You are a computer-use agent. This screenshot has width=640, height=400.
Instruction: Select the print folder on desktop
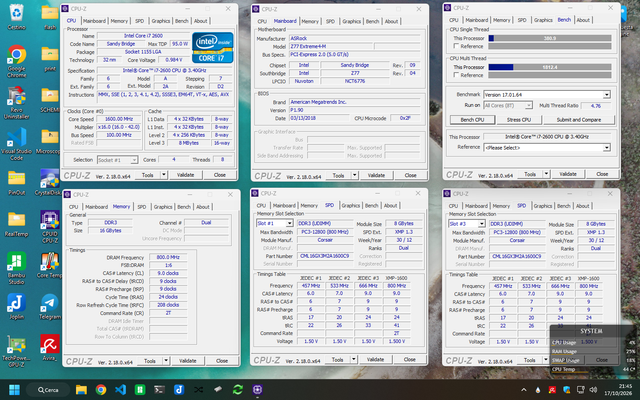click(50, 59)
